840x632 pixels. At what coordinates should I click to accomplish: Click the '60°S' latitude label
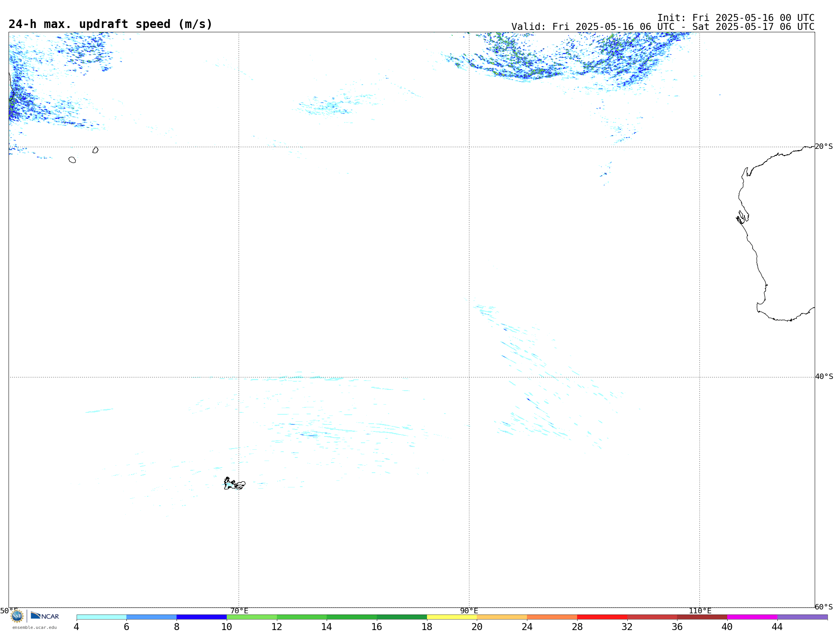(x=824, y=607)
